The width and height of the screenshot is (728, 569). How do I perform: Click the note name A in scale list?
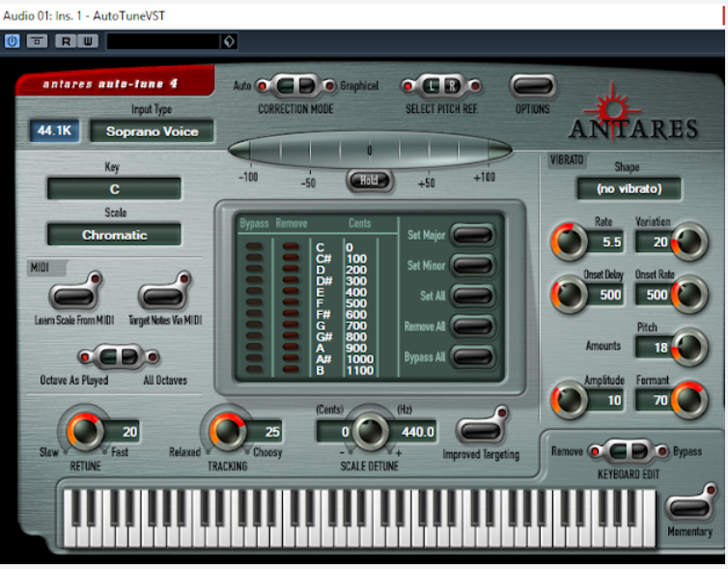tap(320, 348)
